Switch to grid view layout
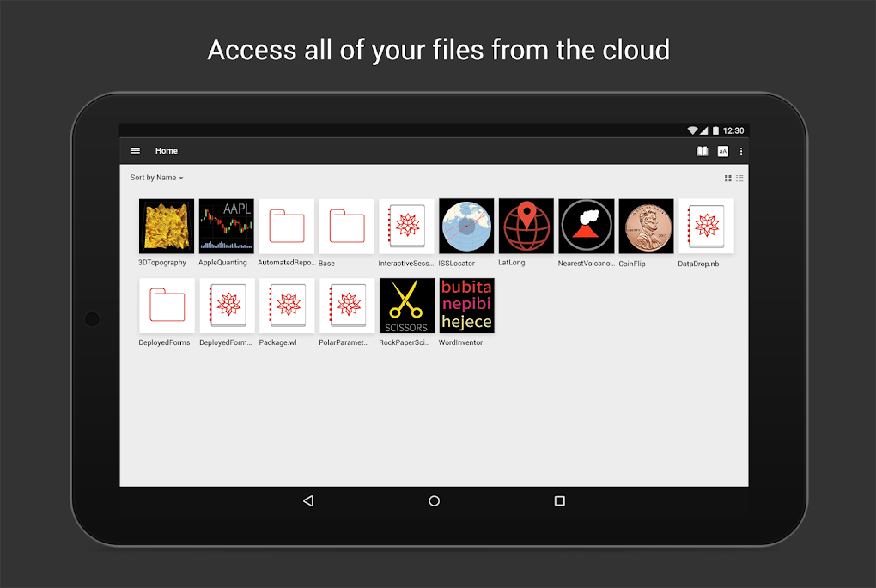Image resolution: width=876 pixels, height=588 pixels. (x=729, y=178)
